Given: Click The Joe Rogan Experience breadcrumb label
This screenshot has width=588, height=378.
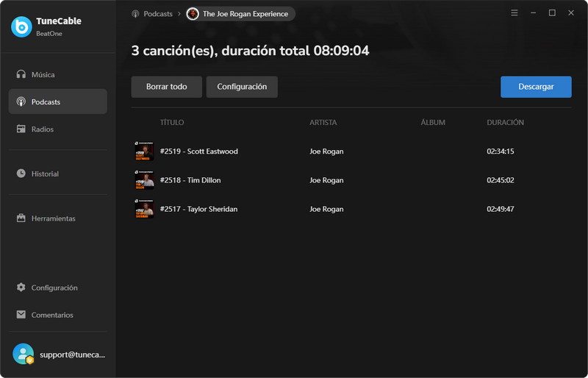Looking at the screenshot, I should click(x=245, y=14).
